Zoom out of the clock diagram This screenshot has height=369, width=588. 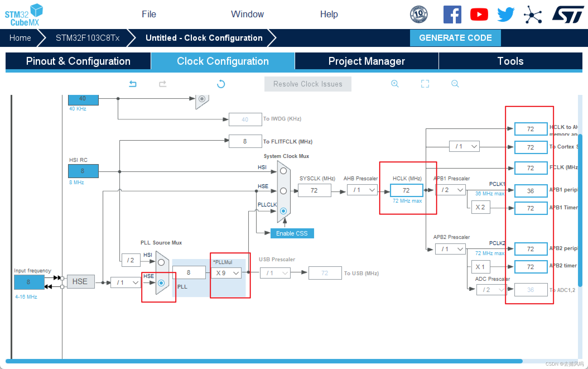(x=455, y=83)
